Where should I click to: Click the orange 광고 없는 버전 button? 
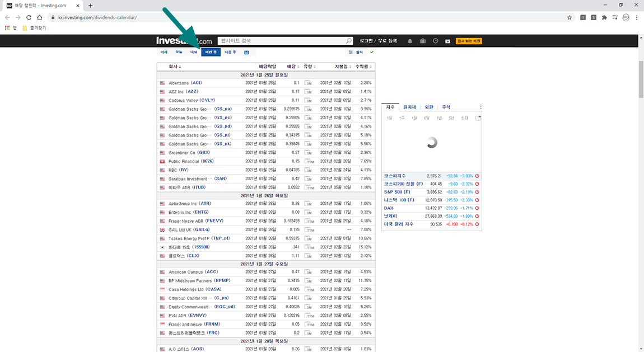click(x=469, y=41)
